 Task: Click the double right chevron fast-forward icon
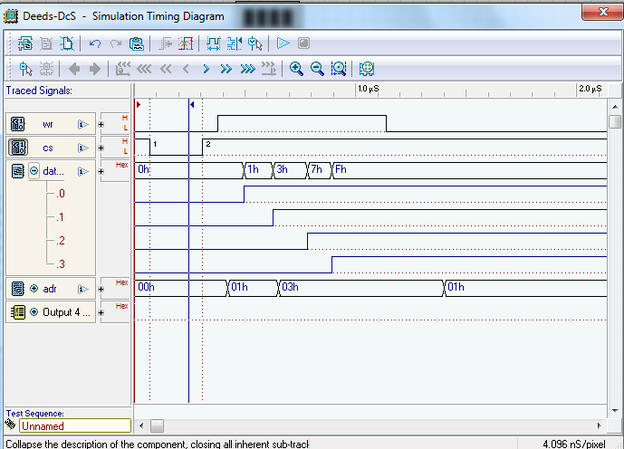pos(226,69)
